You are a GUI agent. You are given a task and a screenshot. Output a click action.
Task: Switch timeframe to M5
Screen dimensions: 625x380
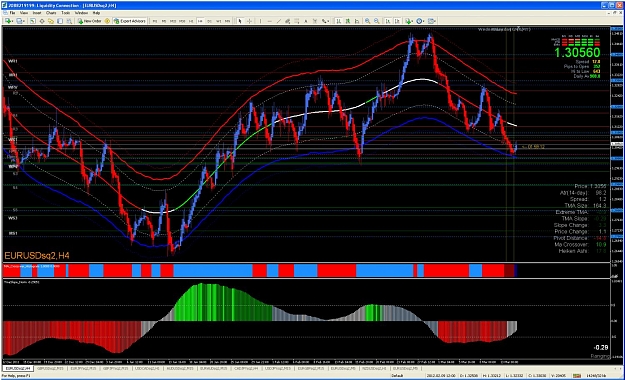coord(164,21)
